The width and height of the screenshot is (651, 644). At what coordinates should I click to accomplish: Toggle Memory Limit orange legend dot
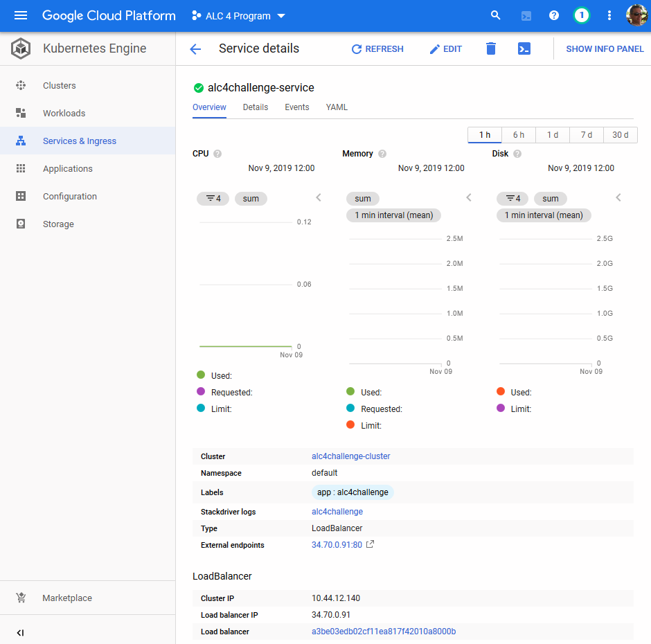pyautogui.click(x=350, y=424)
